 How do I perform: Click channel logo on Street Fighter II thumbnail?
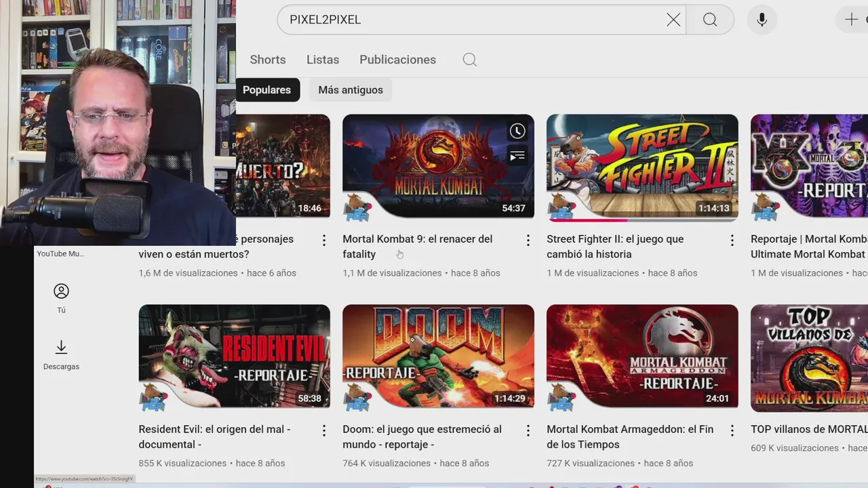[561, 207]
